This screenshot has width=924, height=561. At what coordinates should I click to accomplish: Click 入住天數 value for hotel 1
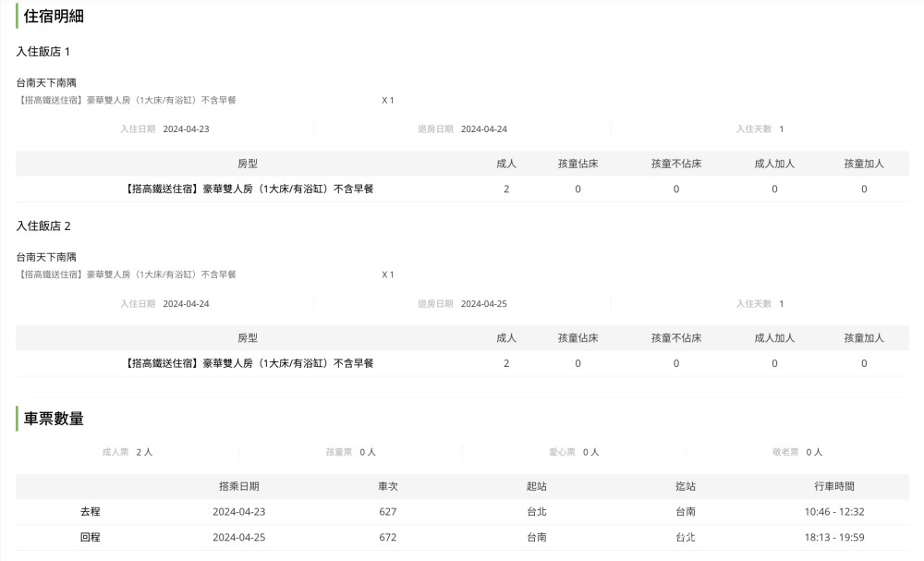pyautogui.click(x=782, y=129)
